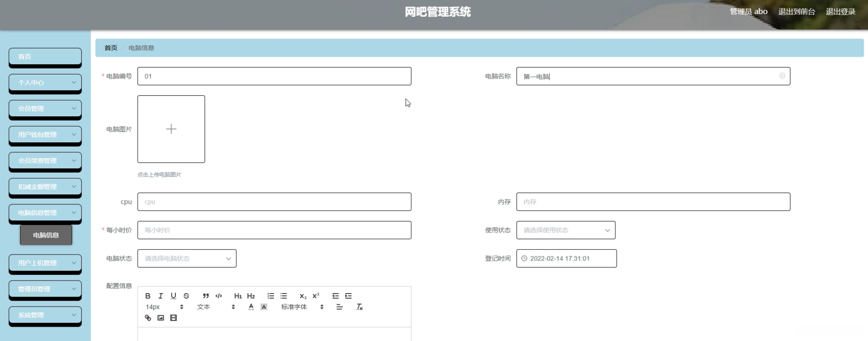The image size is (868, 341).
Task: Open the 使用状态 select dropdown
Action: tap(566, 230)
